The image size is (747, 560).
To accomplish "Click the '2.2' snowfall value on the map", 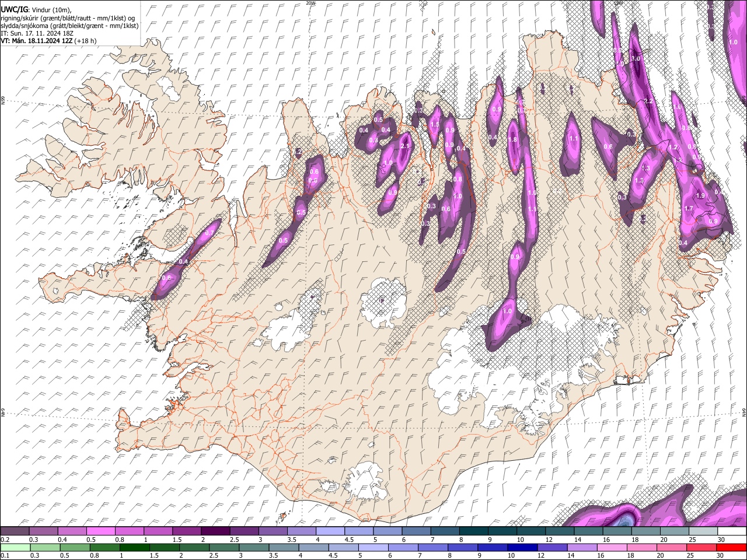I will point(648,101).
